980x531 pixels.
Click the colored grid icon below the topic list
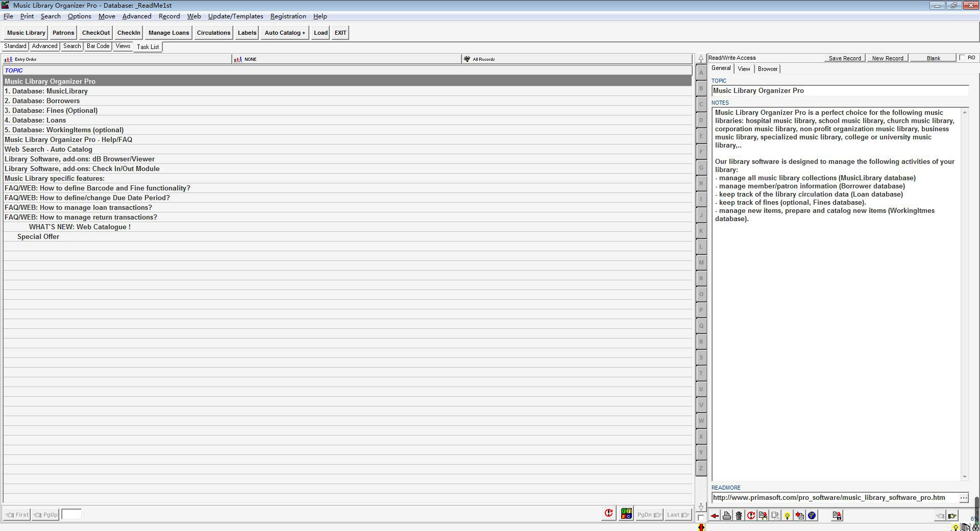[626, 514]
